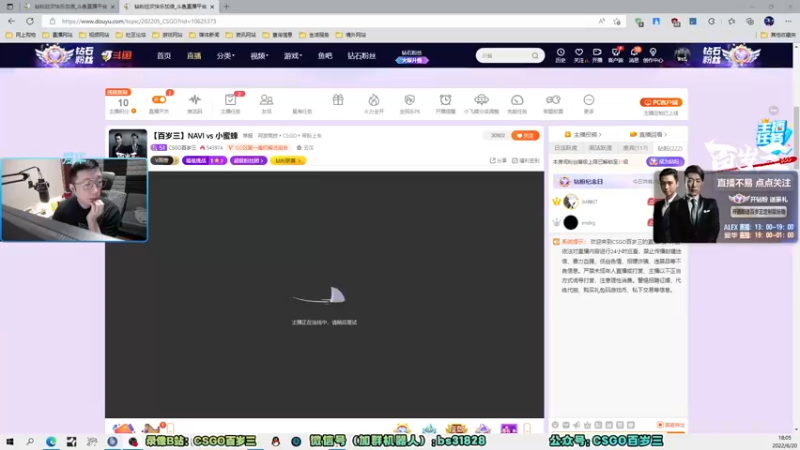Click the search magnifier in Douyu header
The width and height of the screenshot is (800, 450).
click(x=535, y=56)
